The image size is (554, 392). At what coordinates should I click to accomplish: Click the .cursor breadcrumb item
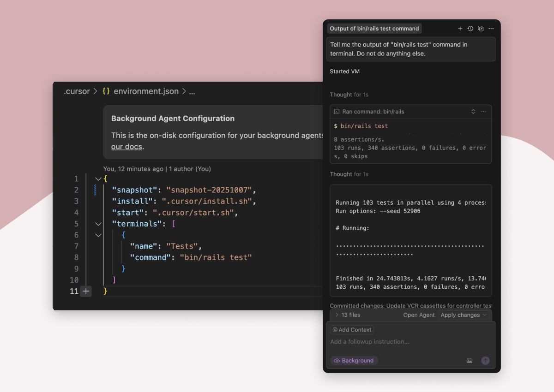[x=77, y=91]
